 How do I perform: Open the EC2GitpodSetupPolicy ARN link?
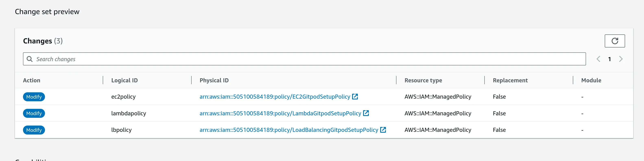point(275,97)
